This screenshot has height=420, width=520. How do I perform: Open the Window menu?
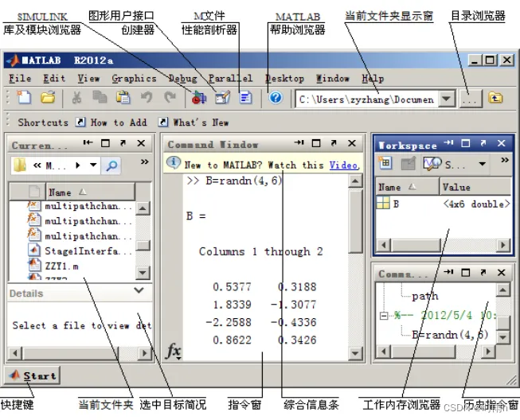[333, 79]
